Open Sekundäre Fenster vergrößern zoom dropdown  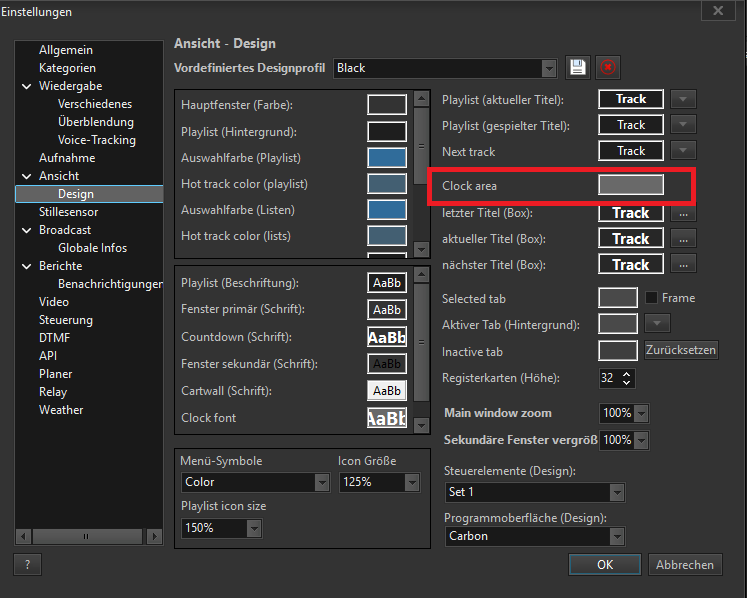click(641, 440)
